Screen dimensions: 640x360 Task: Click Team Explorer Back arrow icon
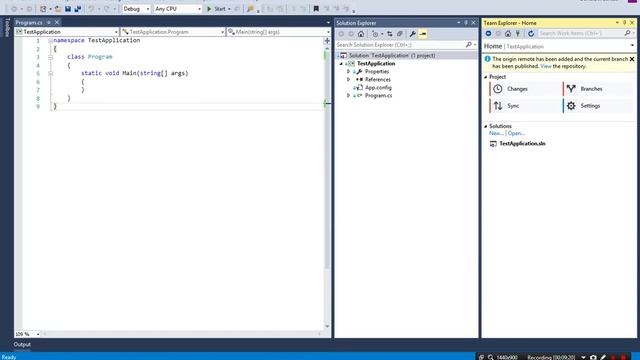point(488,33)
